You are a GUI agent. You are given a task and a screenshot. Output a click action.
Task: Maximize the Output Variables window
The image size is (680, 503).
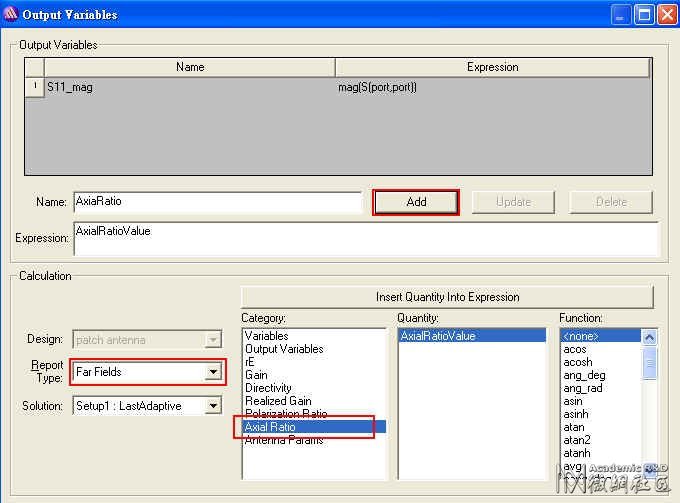click(x=644, y=15)
